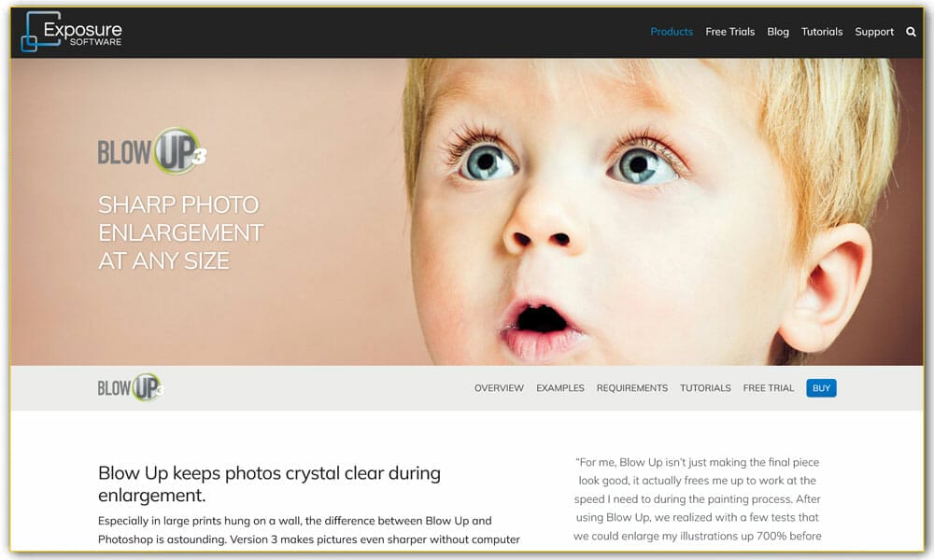
Task: Click the Exposure Software logo
Action: [x=72, y=32]
